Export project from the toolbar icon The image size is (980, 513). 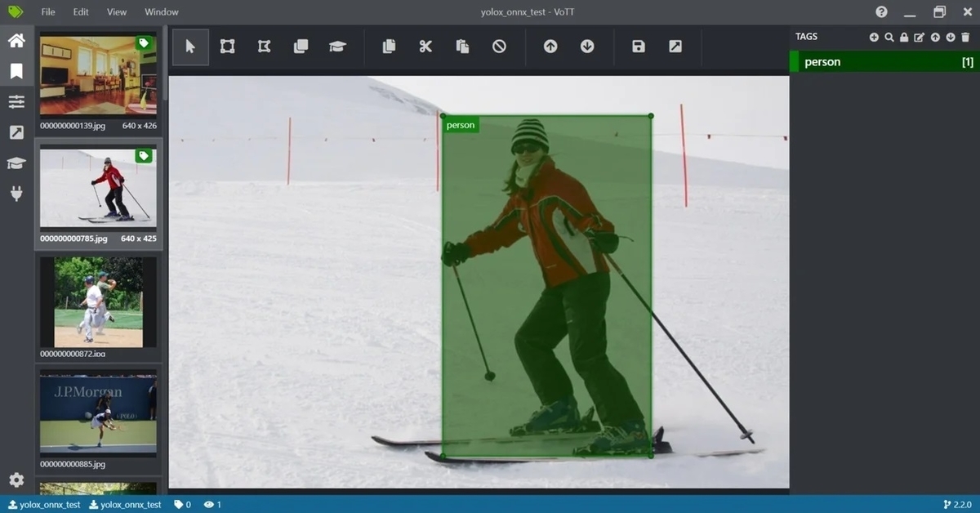(x=675, y=47)
